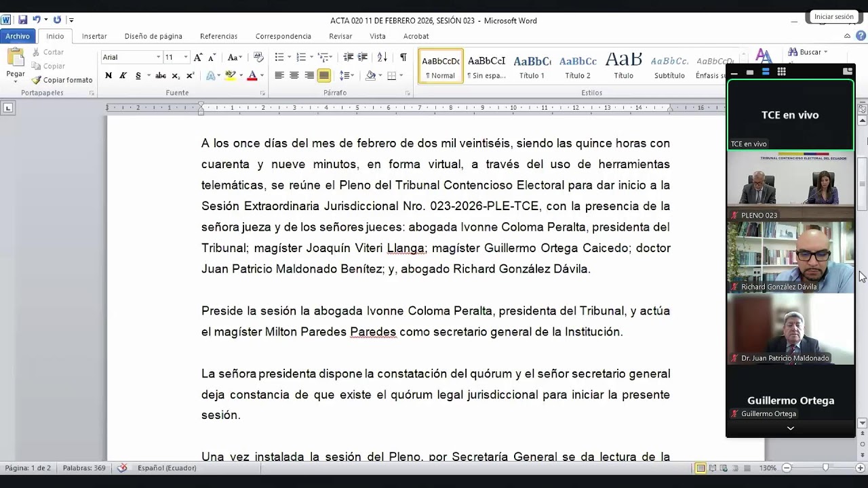Open the bulleted list icon
Image resolution: width=868 pixels, height=488 pixels.
(279, 58)
